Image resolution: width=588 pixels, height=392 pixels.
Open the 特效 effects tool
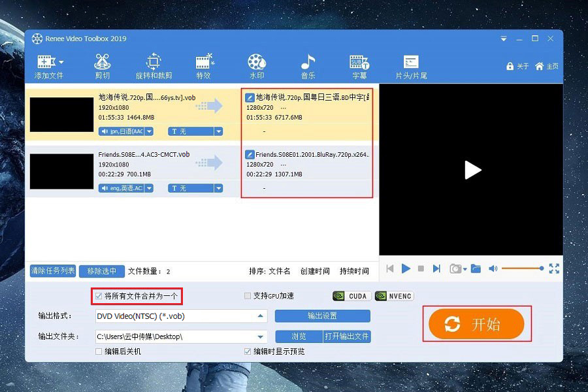[x=204, y=67]
